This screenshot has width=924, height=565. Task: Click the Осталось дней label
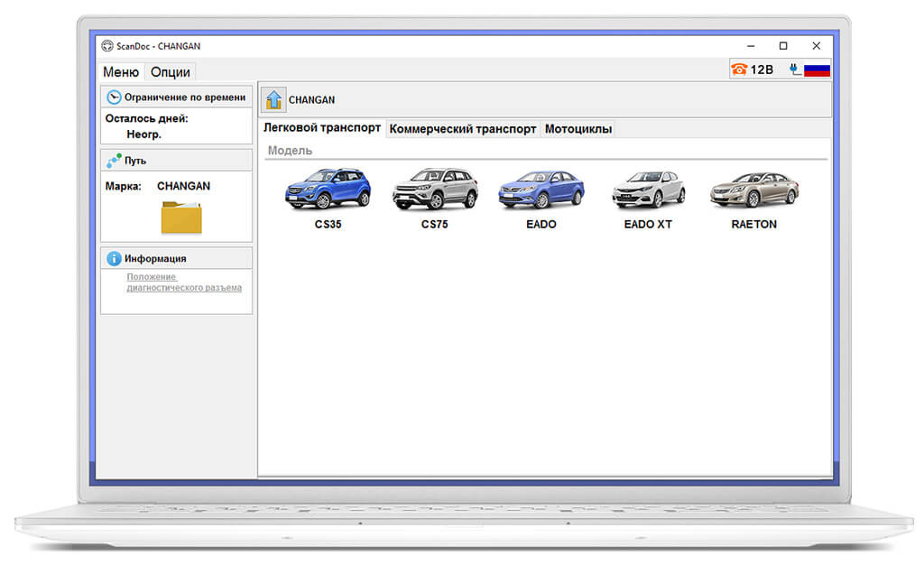click(147, 118)
